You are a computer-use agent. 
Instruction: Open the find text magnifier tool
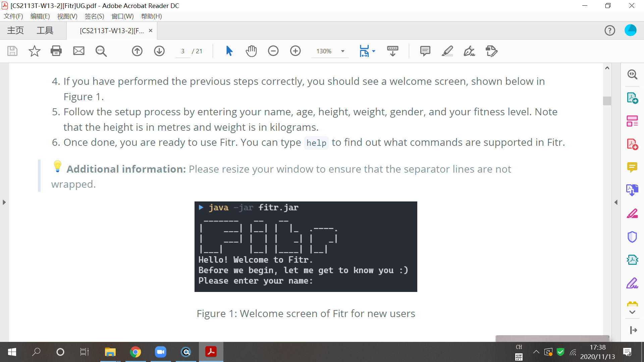coord(101,51)
